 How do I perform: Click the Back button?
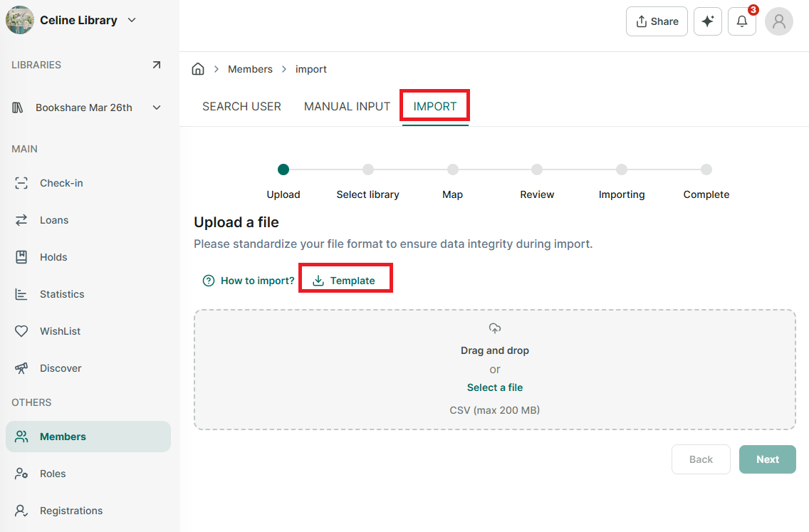(x=701, y=459)
